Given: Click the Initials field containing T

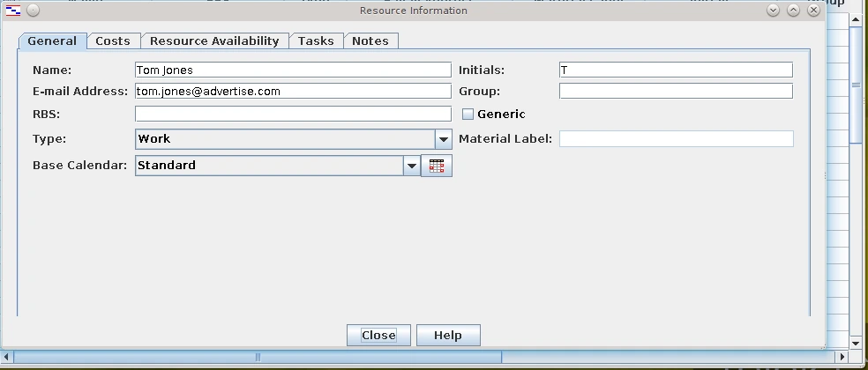Looking at the screenshot, I should pos(676,70).
